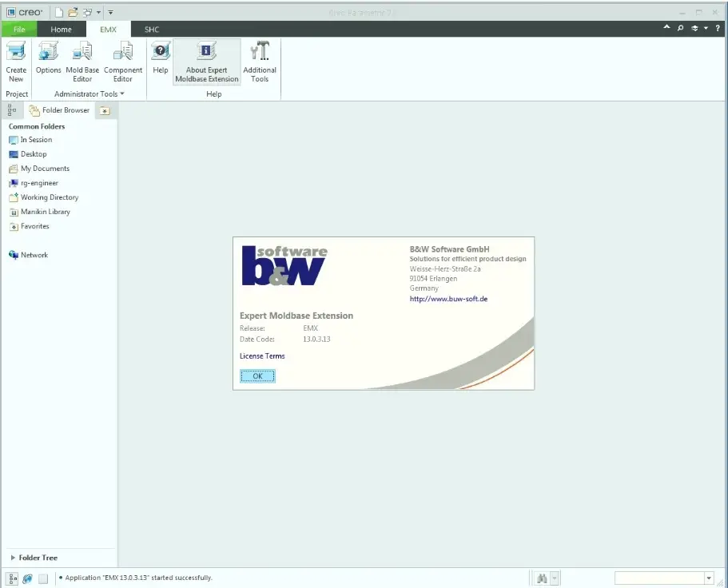
Task: Open the Component Editor
Action: coord(123,62)
